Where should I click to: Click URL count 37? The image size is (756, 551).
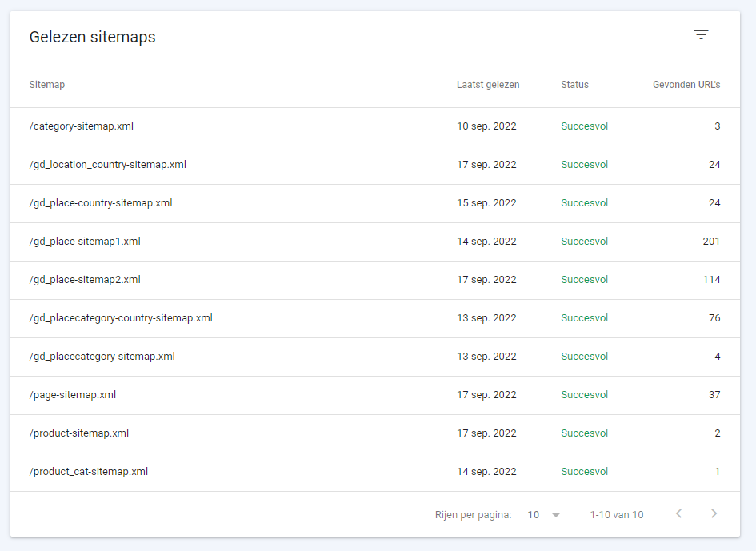pyautogui.click(x=714, y=395)
